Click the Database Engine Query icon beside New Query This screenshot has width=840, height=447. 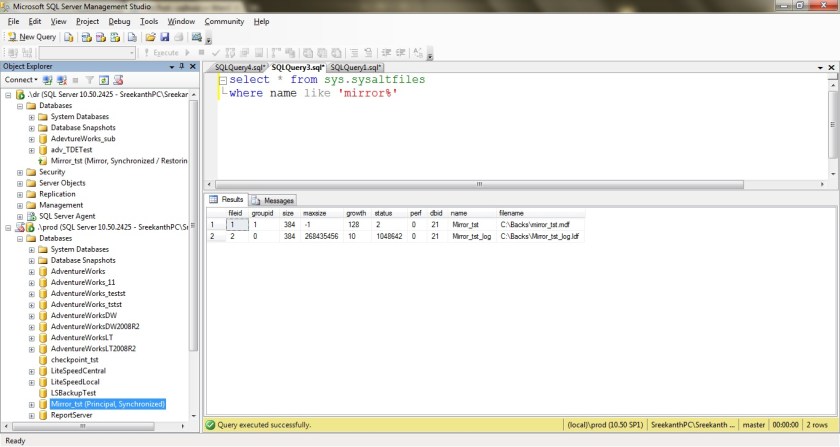pos(70,37)
